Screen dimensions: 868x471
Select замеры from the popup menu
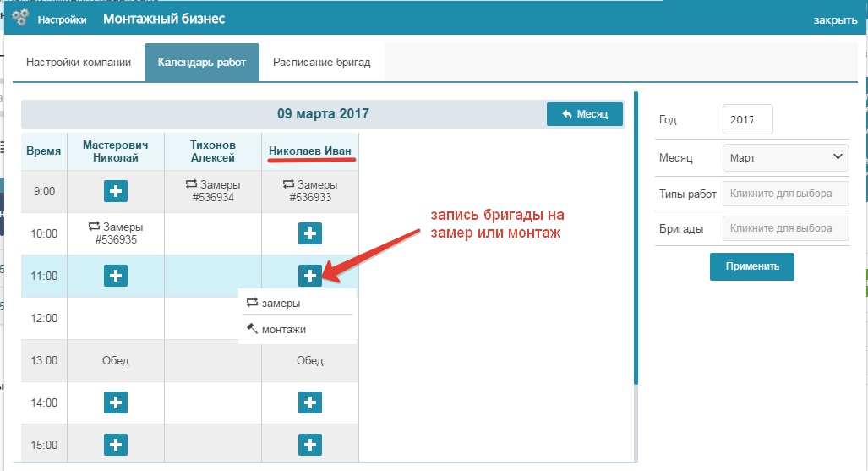(281, 304)
